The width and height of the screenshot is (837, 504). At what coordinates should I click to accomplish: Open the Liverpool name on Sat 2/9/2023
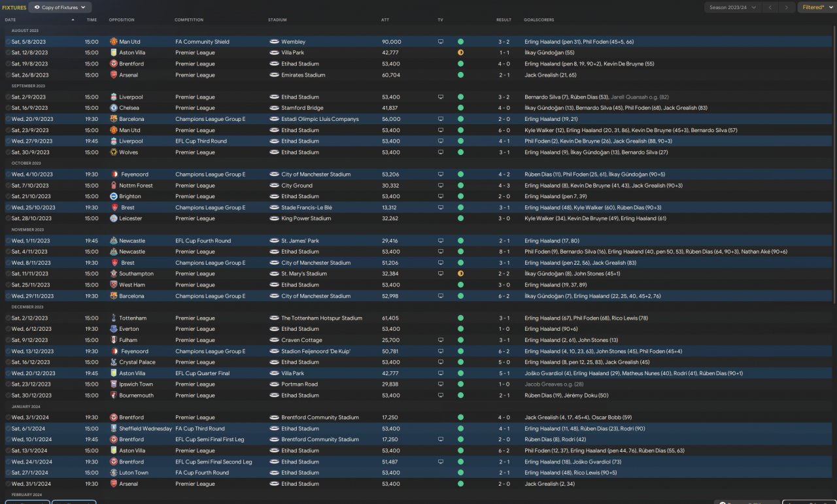131,97
